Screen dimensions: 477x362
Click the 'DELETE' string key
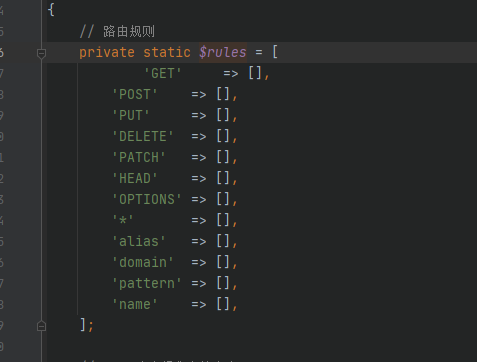143,136
